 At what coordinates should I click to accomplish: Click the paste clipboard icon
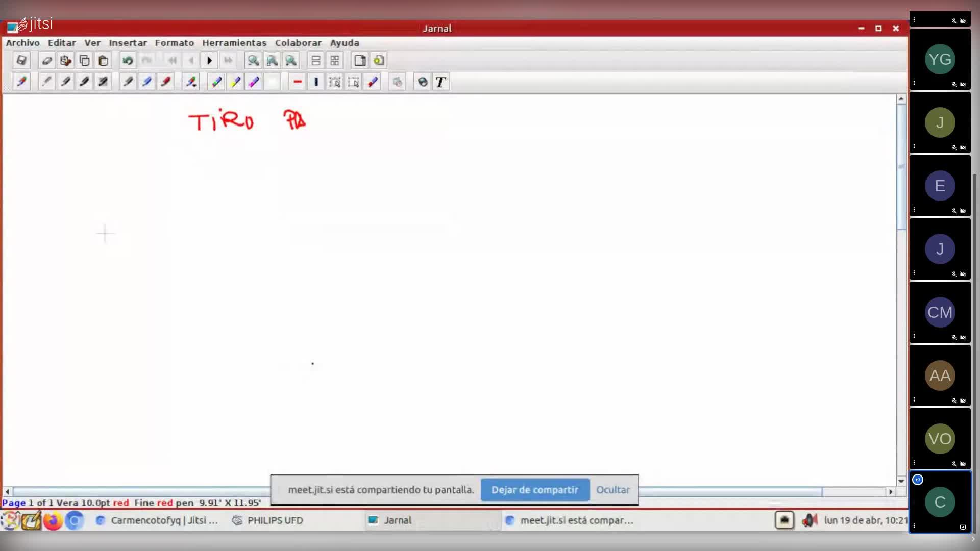103,61
